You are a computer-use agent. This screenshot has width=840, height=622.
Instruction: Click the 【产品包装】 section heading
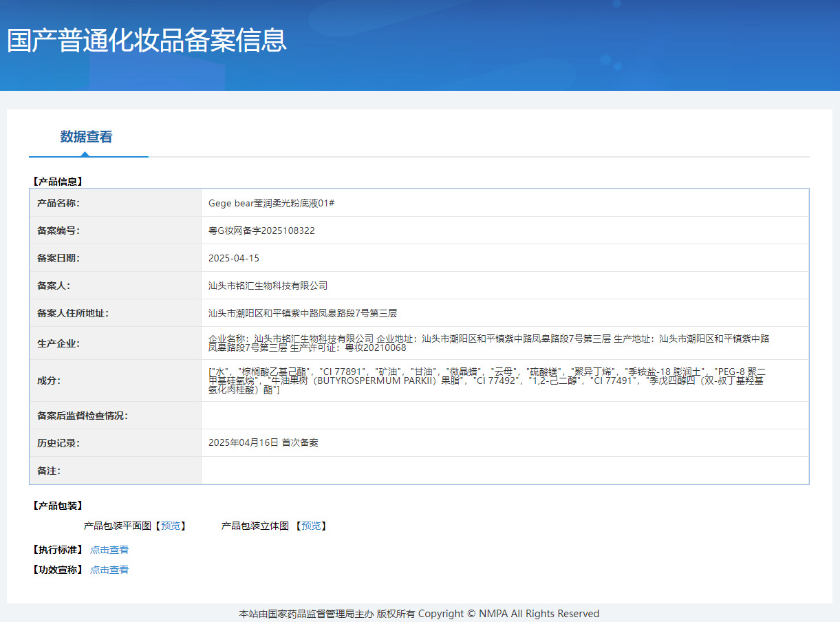58,506
